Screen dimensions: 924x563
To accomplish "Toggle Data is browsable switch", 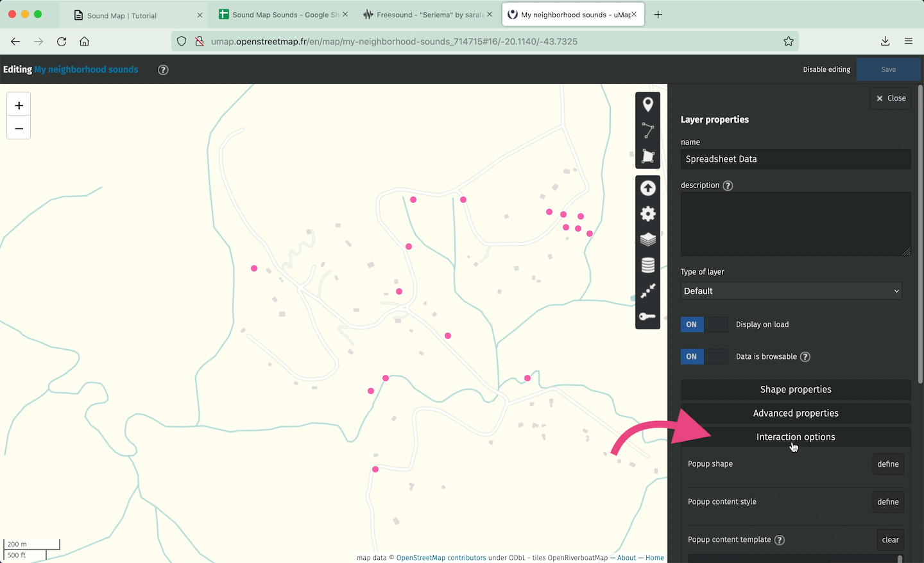I will point(704,357).
